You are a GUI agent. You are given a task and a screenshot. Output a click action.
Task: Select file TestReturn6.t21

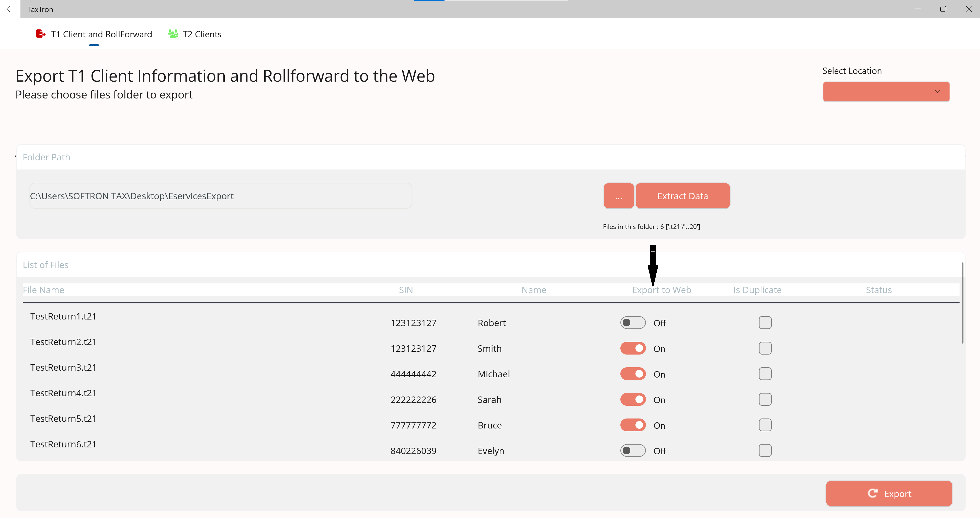[64, 444]
